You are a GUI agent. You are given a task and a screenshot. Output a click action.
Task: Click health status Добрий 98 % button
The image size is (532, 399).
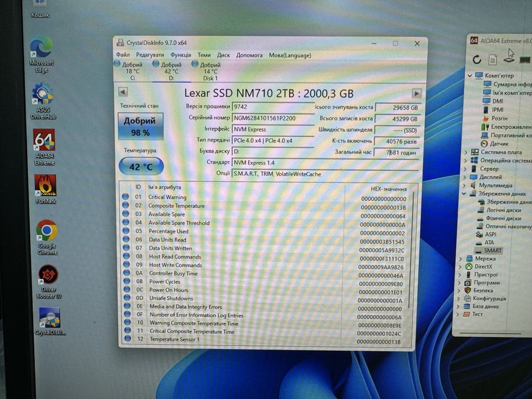click(140, 127)
